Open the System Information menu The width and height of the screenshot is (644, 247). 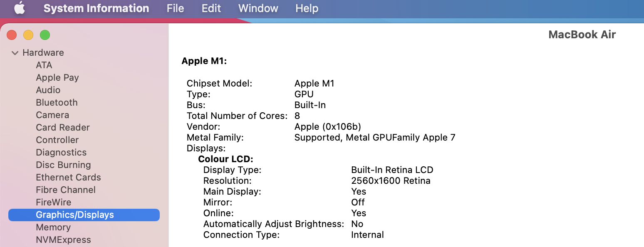[96, 8]
